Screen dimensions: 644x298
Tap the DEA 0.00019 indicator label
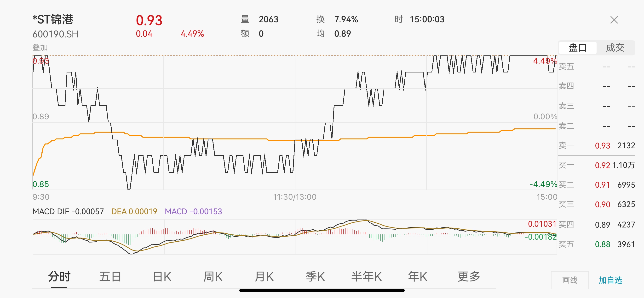[134, 212]
